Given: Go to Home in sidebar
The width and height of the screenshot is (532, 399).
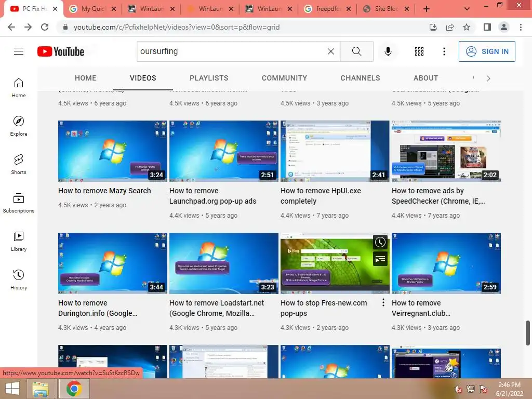Looking at the screenshot, I should [x=19, y=88].
